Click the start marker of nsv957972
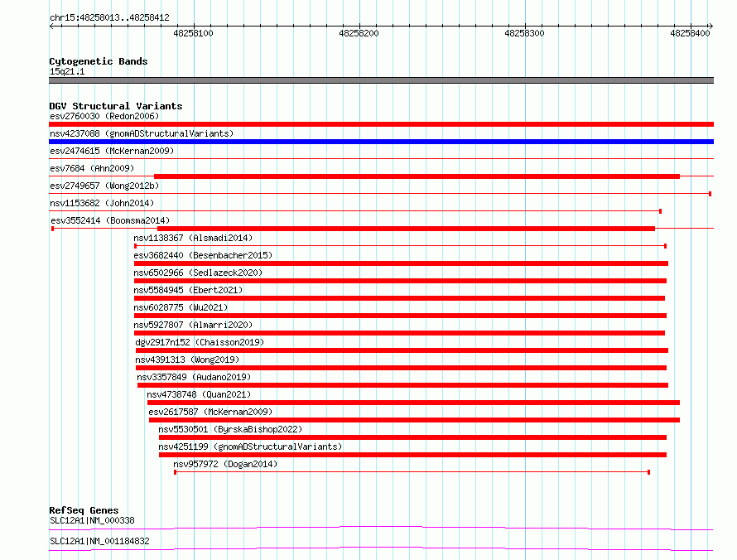The image size is (737, 560). (176, 472)
